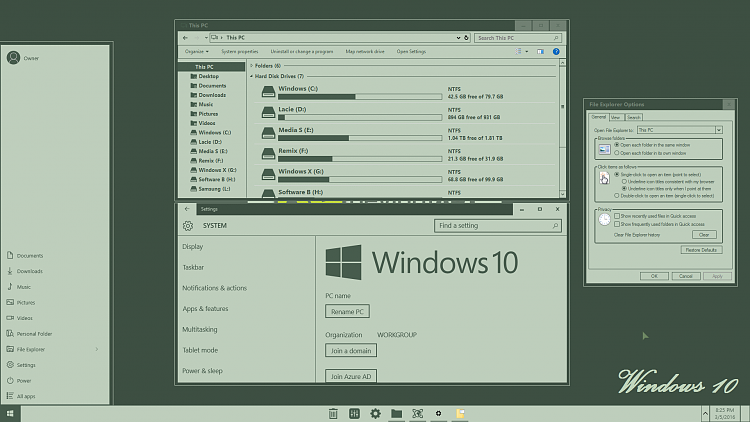Open Organize dropdown menu
This screenshot has height=422, width=750.
(x=197, y=52)
